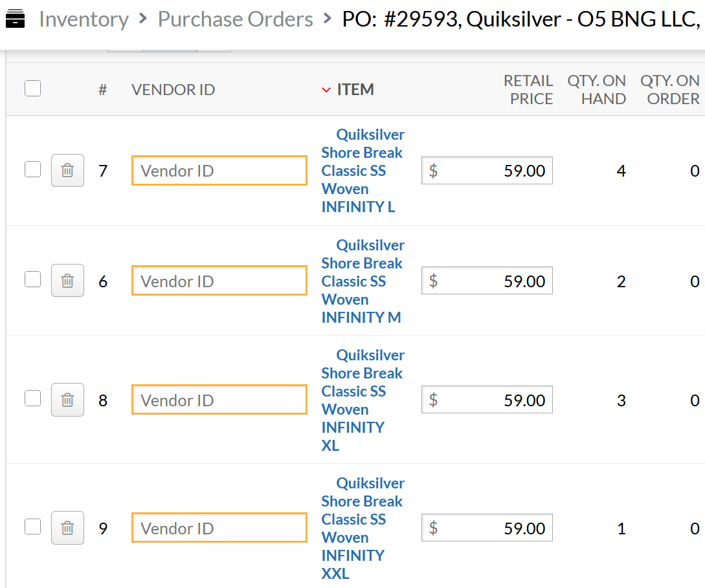Viewport: 705px width, 588px height.
Task: Delete row 9 with its trash icon
Action: click(67, 528)
